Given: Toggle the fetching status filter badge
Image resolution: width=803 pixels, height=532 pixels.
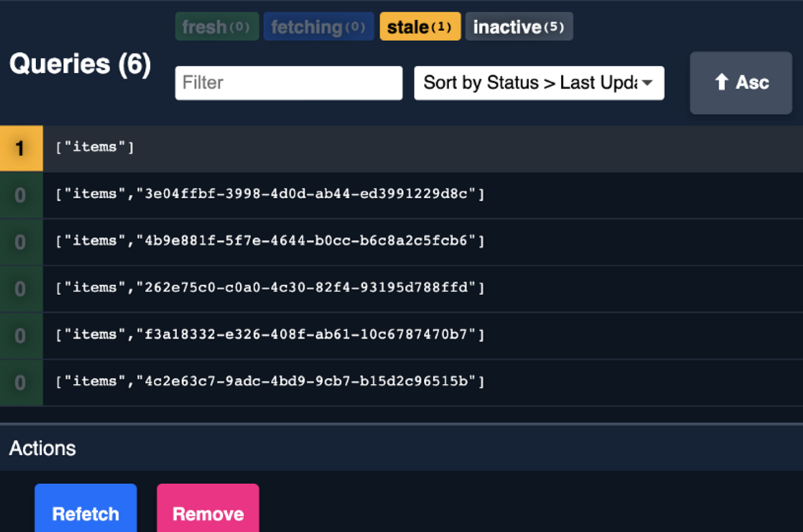Looking at the screenshot, I should [318, 27].
